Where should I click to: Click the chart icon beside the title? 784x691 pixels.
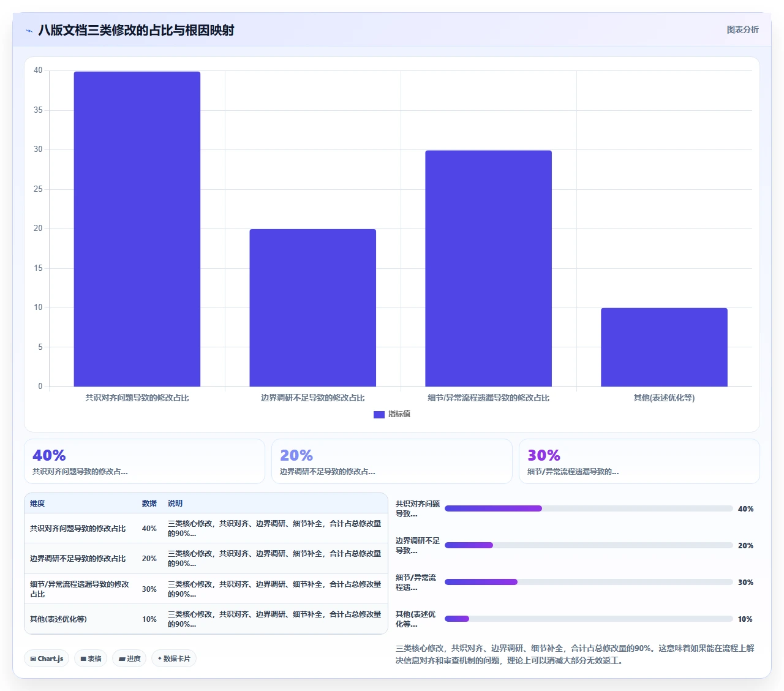click(29, 31)
